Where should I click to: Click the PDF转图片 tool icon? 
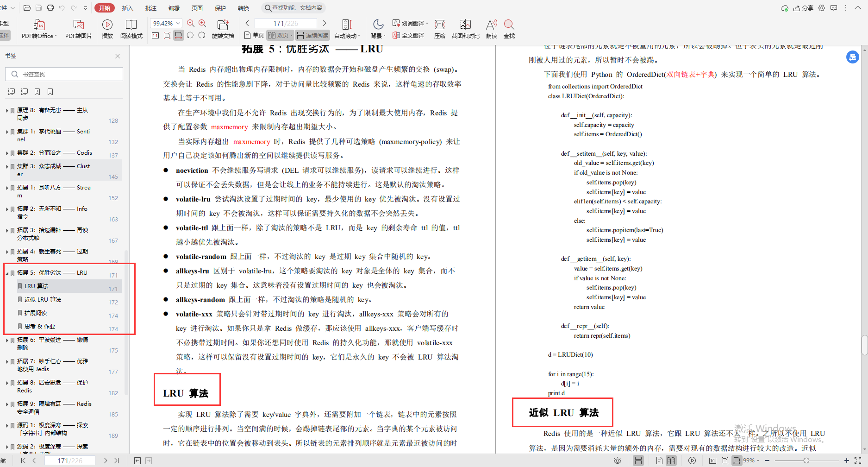[x=79, y=25]
